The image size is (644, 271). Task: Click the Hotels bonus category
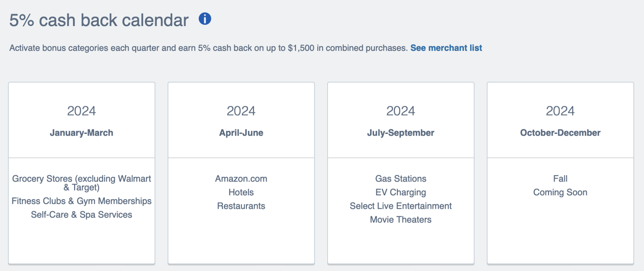pos(241,192)
